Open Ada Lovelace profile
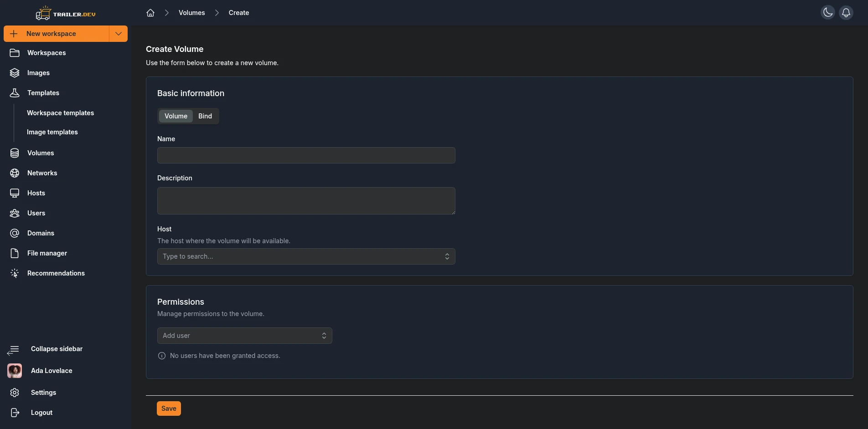The image size is (868, 429). (52, 371)
